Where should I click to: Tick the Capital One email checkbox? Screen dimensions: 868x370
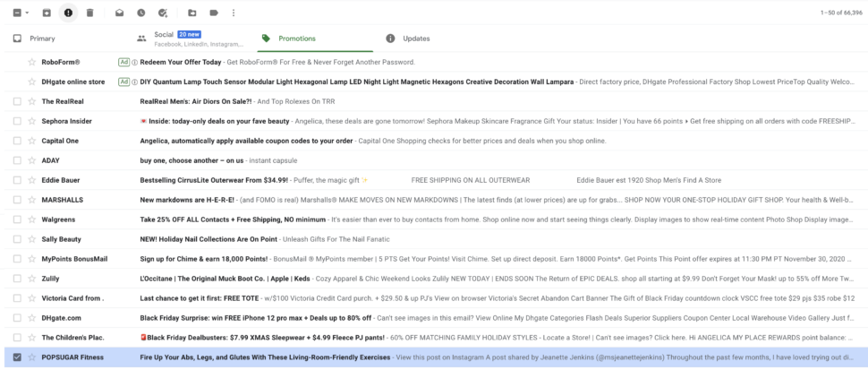click(17, 141)
